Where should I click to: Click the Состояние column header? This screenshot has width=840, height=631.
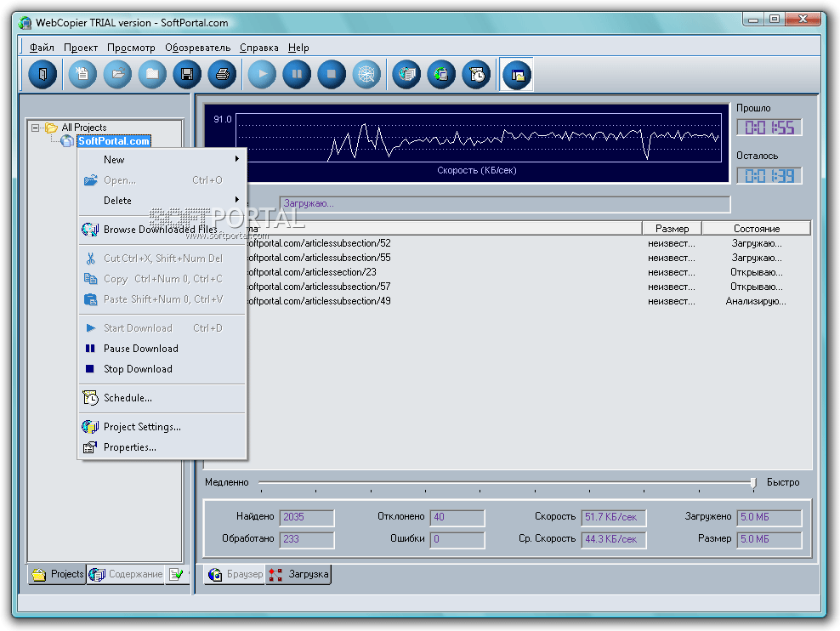756,229
